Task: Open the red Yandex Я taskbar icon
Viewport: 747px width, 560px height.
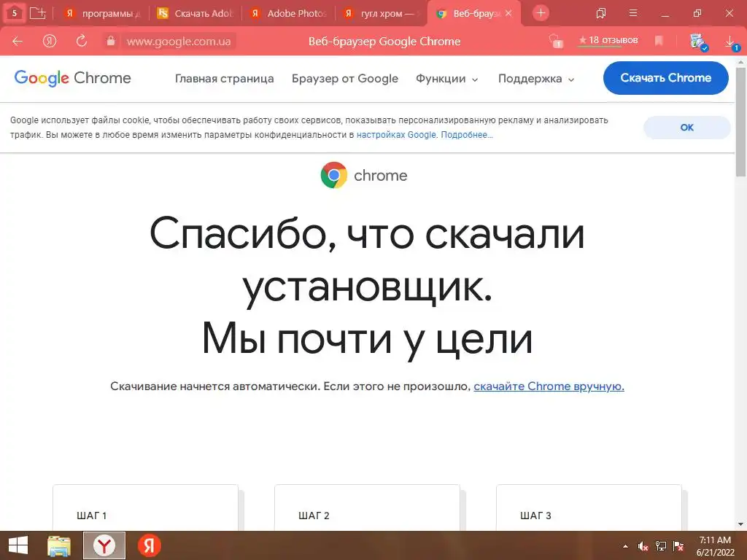Action: [x=149, y=545]
